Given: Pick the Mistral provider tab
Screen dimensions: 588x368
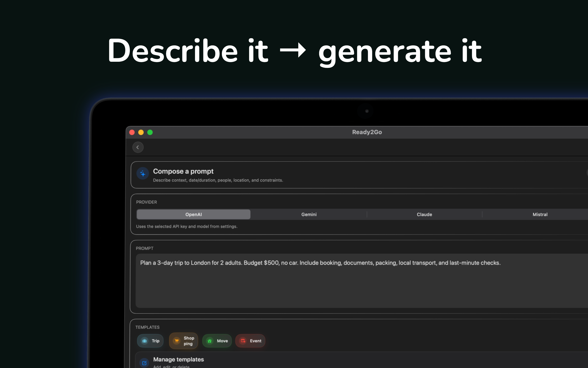Looking at the screenshot, I should click(540, 214).
